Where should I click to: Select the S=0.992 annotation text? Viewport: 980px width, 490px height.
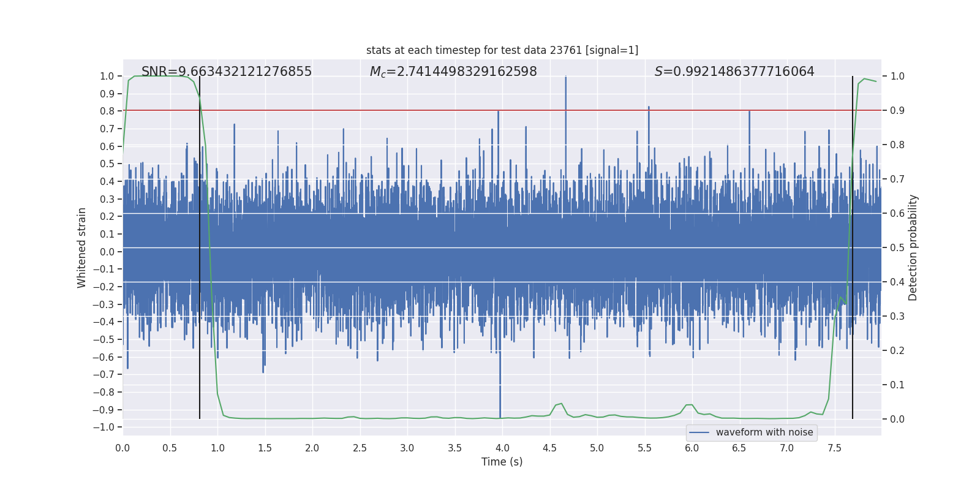(x=734, y=72)
